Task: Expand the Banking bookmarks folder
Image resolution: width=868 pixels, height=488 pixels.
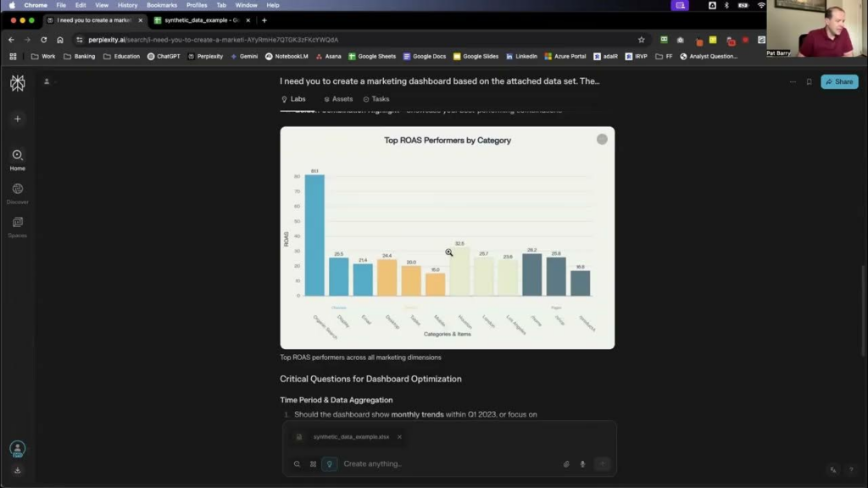Action: pyautogui.click(x=79, y=57)
